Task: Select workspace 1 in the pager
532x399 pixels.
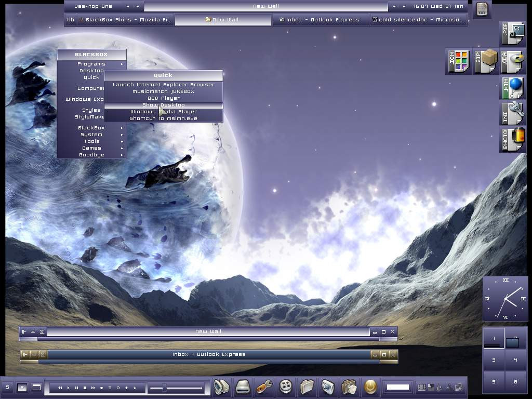Action: tap(494, 338)
